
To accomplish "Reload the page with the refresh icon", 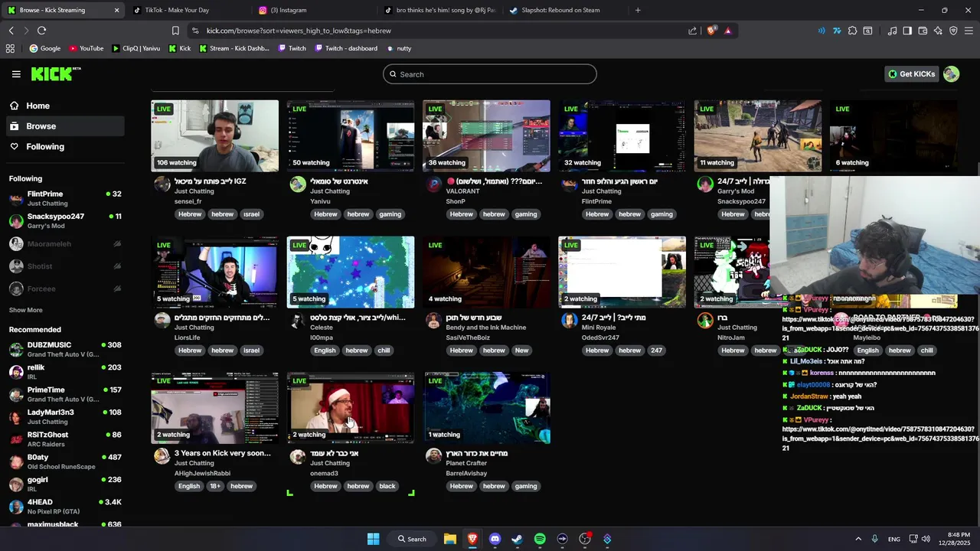I will pyautogui.click(x=41, y=31).
